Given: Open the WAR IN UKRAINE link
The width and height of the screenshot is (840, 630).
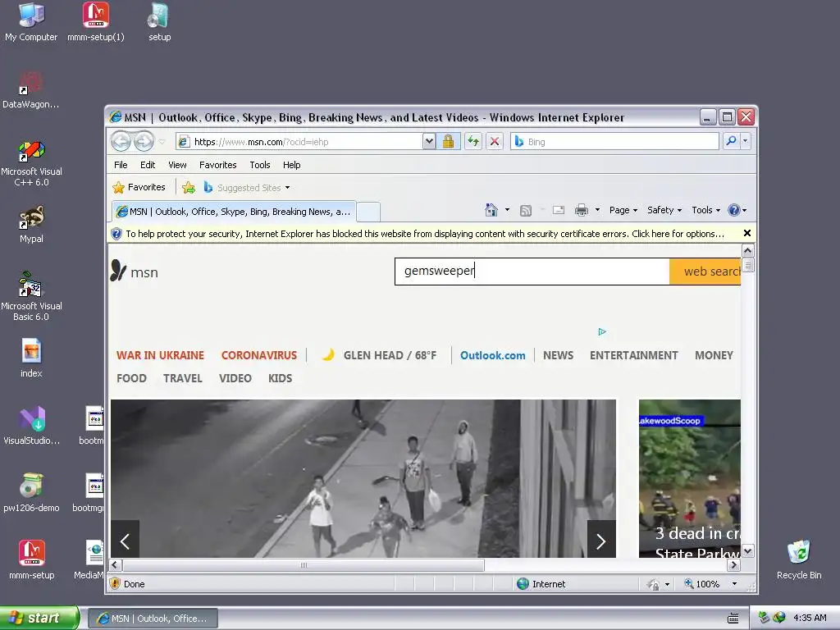Looking at the screenshot, I should click(160, 355).
